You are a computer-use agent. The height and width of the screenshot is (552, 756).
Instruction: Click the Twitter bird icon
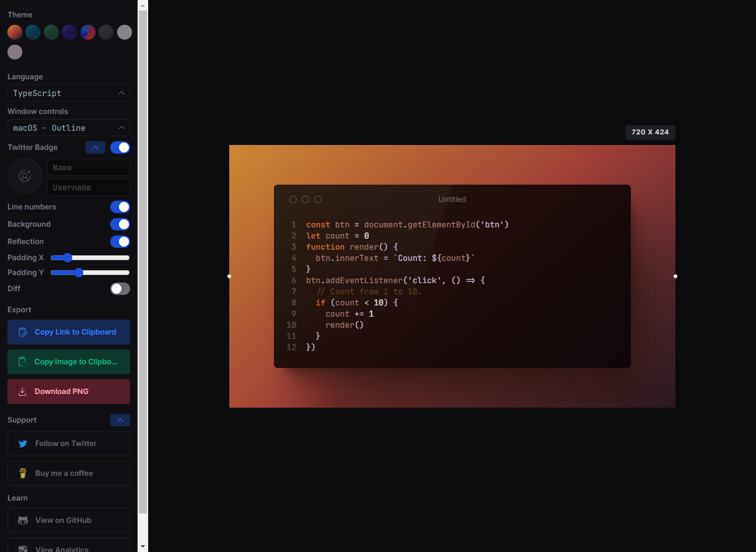23,444
